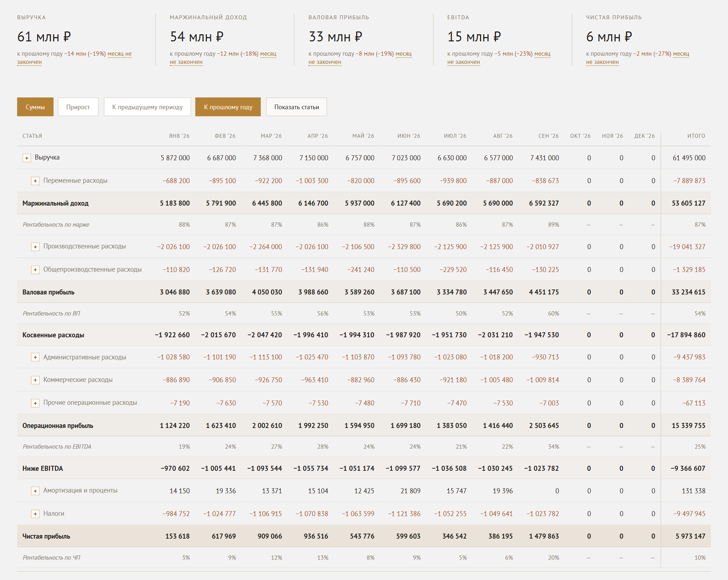
Task: Click May gross profit 3 589 260
Action: pyautogui.click(x=359, y=292)
